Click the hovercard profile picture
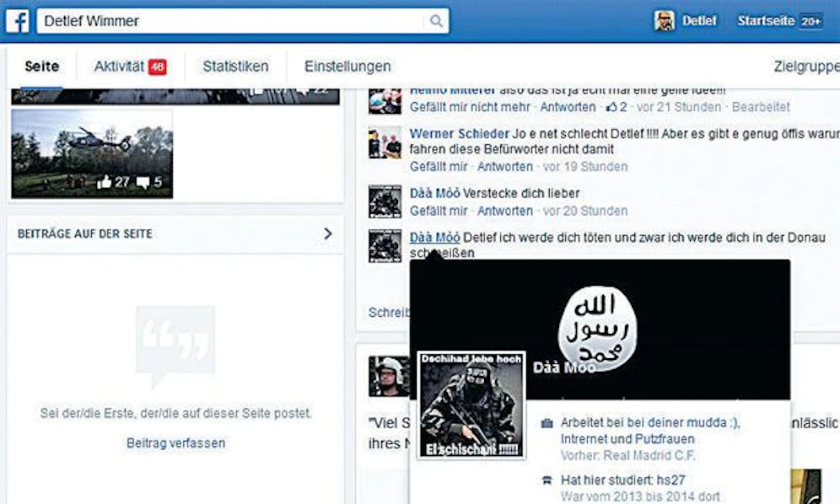The width and height of the screenshot is (840, 504). [471, 405]
